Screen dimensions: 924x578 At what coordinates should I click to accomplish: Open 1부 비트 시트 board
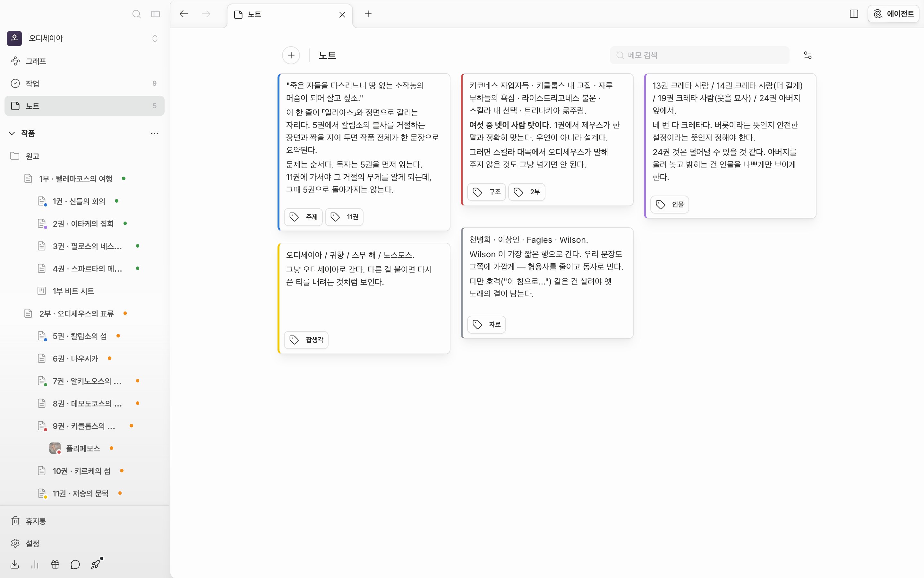coord(84,291)
